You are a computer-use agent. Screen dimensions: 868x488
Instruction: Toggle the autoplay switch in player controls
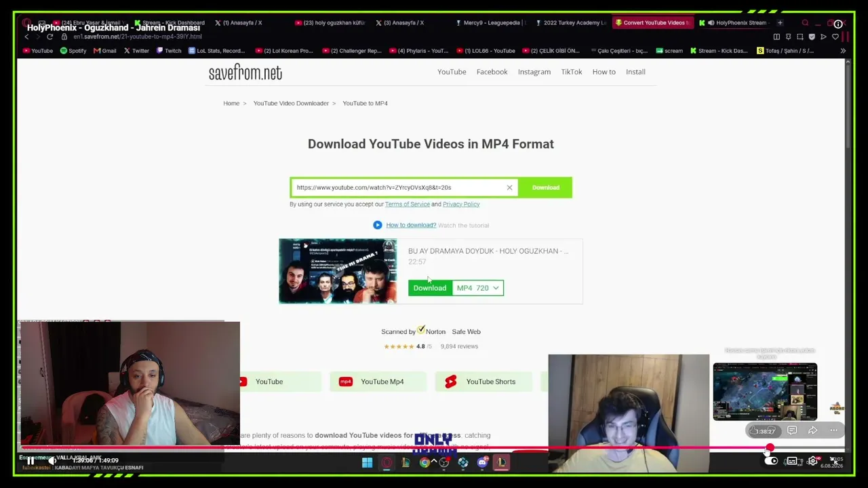771,461
